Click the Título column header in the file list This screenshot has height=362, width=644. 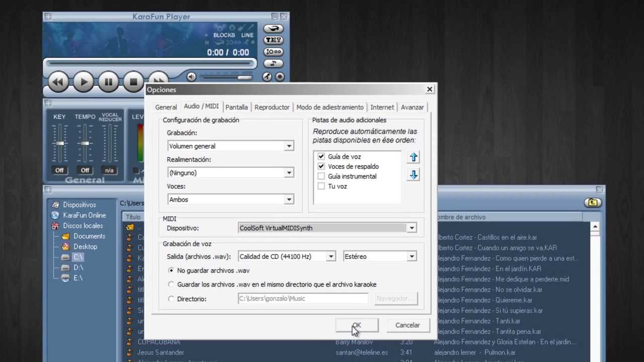pyautogui.click(x=133, y=217)
